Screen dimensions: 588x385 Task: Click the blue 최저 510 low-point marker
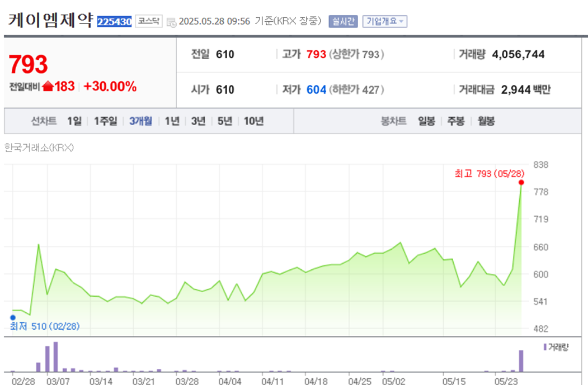click(13, 317)
